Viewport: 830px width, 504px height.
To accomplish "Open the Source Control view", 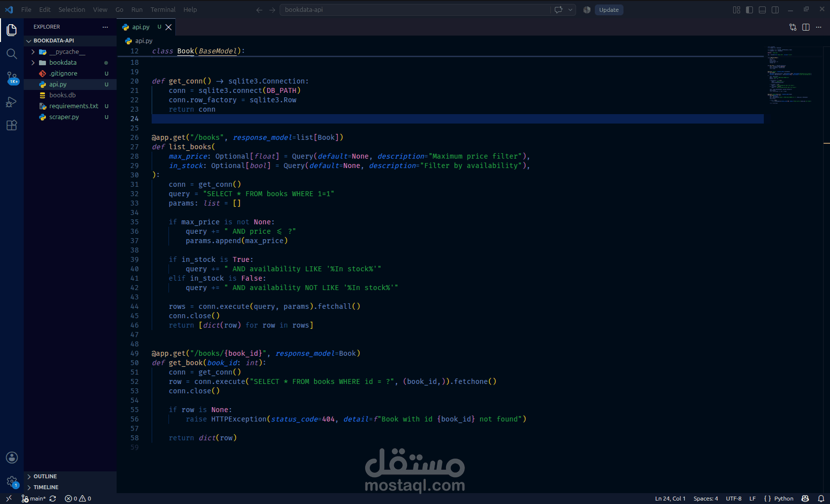I will [12, 78].
